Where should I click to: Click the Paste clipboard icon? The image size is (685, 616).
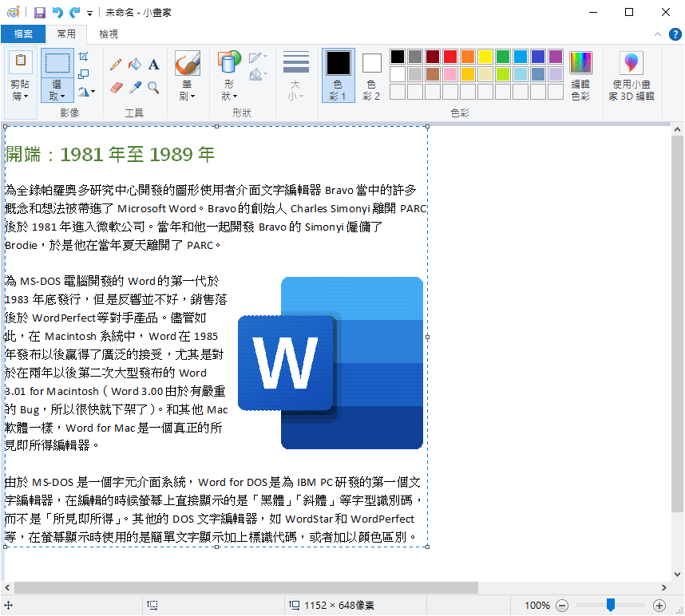[x=20, y=61]
